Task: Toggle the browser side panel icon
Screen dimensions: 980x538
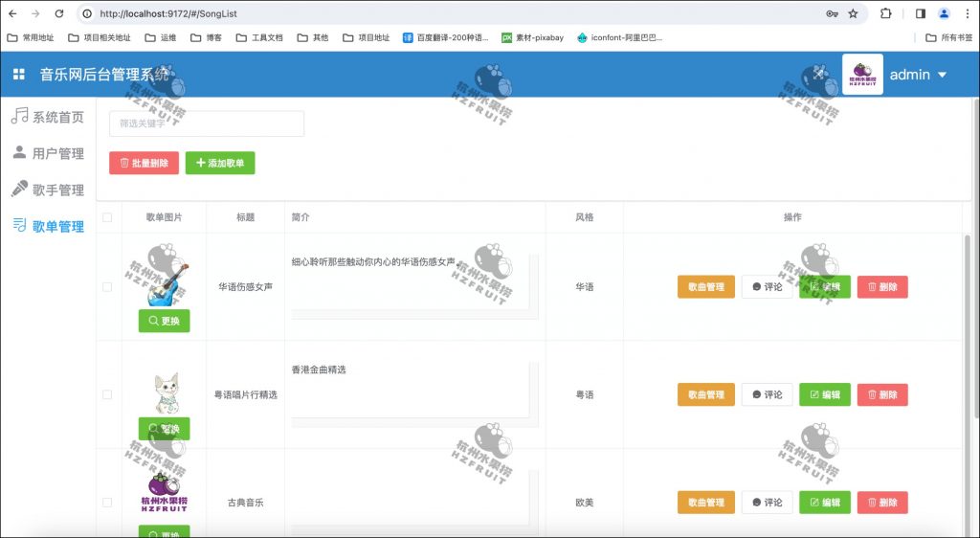Action: (920, 13)
